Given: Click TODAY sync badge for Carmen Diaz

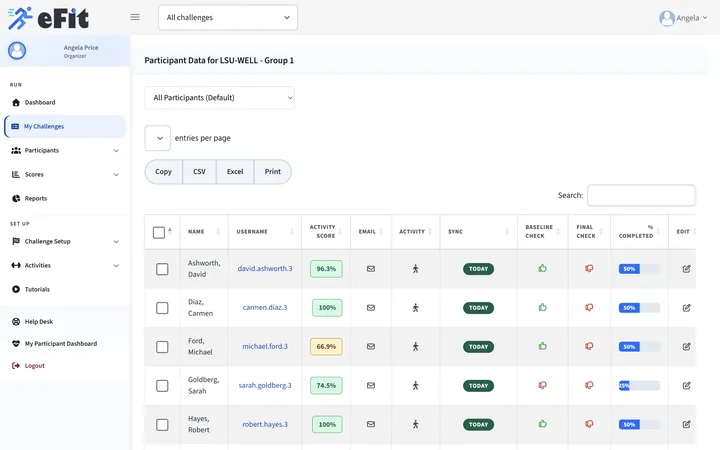Looking at the screenshot, I should click(478, 308).
